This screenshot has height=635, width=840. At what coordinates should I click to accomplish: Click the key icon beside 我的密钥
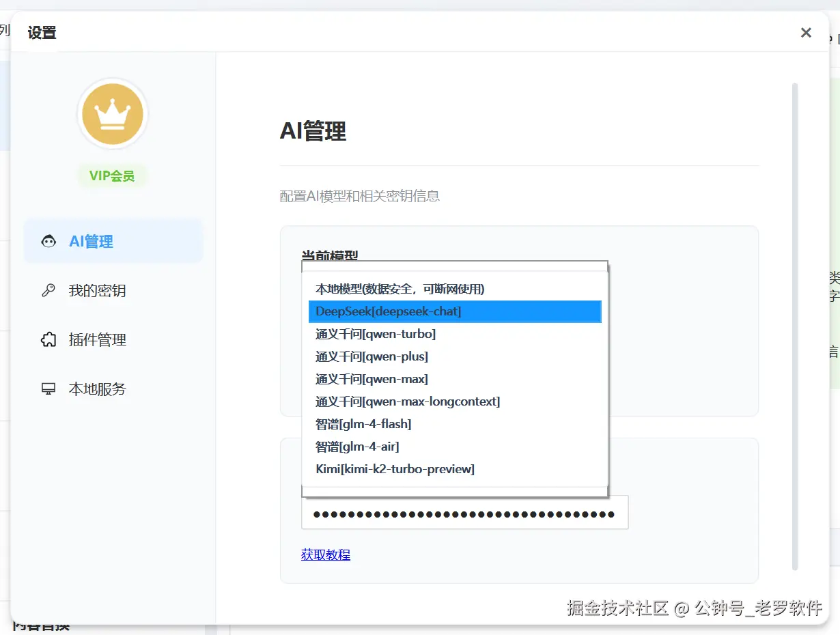[48, 291]
